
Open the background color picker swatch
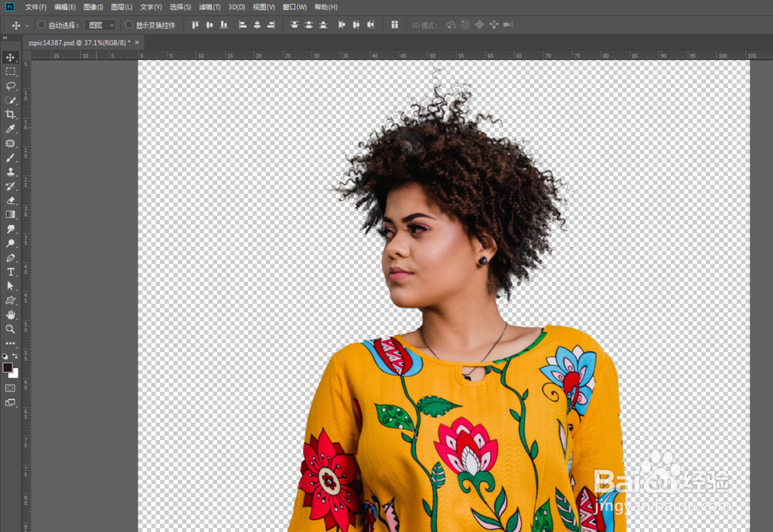14,373
